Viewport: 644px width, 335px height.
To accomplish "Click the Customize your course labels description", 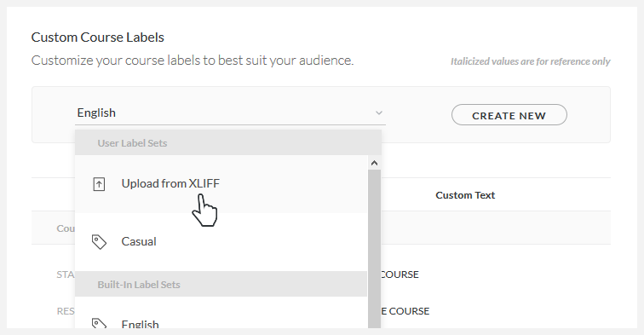I will pyautogui.click(x=193, y=61).
